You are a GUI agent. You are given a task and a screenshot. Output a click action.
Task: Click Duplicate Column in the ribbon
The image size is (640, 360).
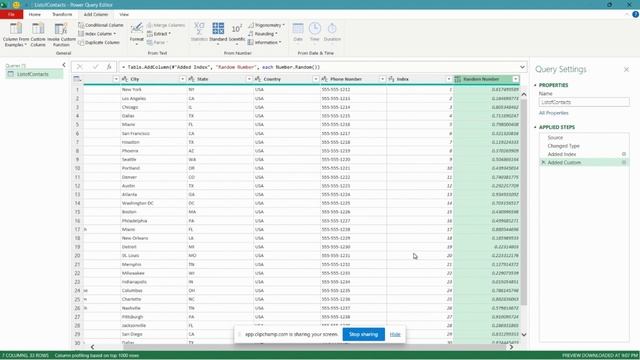point(99,42)
